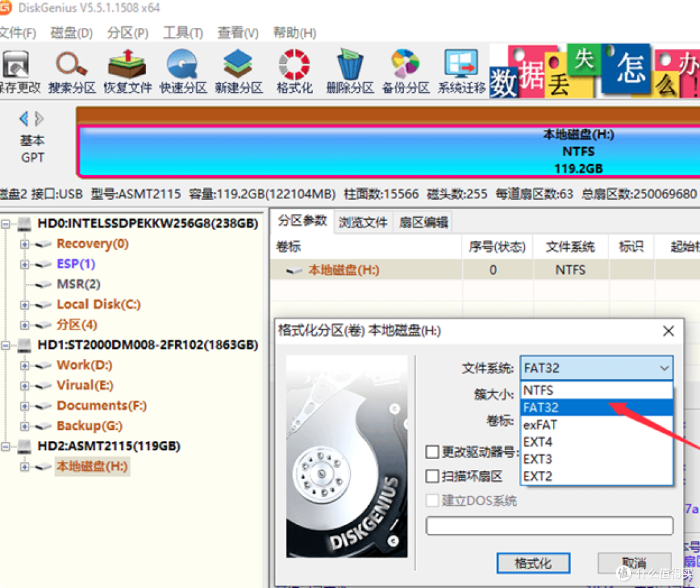Viewport: 700px width, 588px height.
Task: Expand the Work(D:) node
Action: [x=25, y=366]
